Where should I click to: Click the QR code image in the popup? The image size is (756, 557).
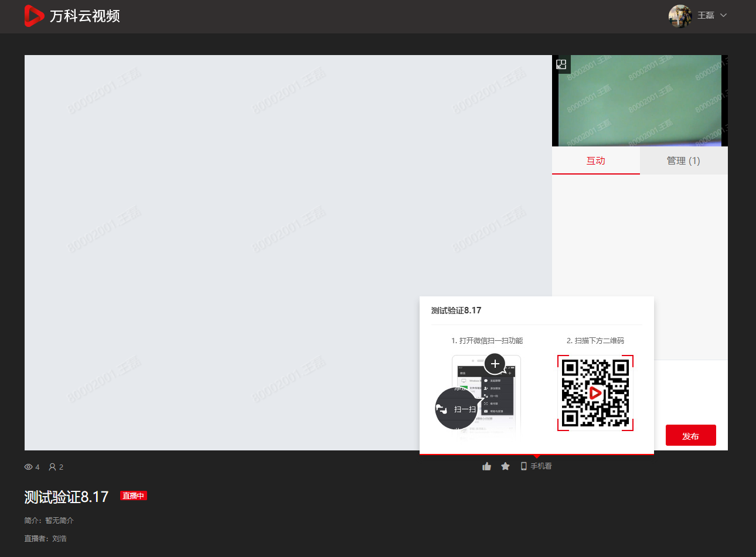pyautogui.click(x=595, y=393)
